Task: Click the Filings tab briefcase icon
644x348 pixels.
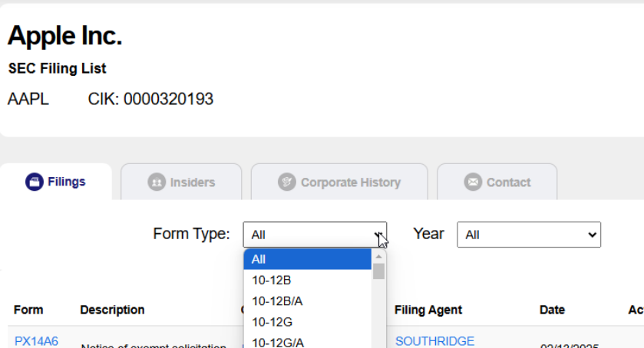Action: coord(34,182)
